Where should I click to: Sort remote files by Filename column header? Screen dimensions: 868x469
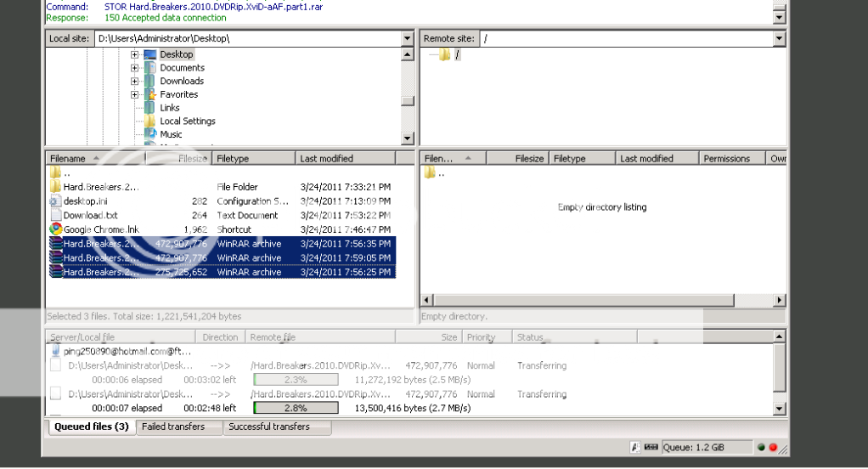(454, 158)
